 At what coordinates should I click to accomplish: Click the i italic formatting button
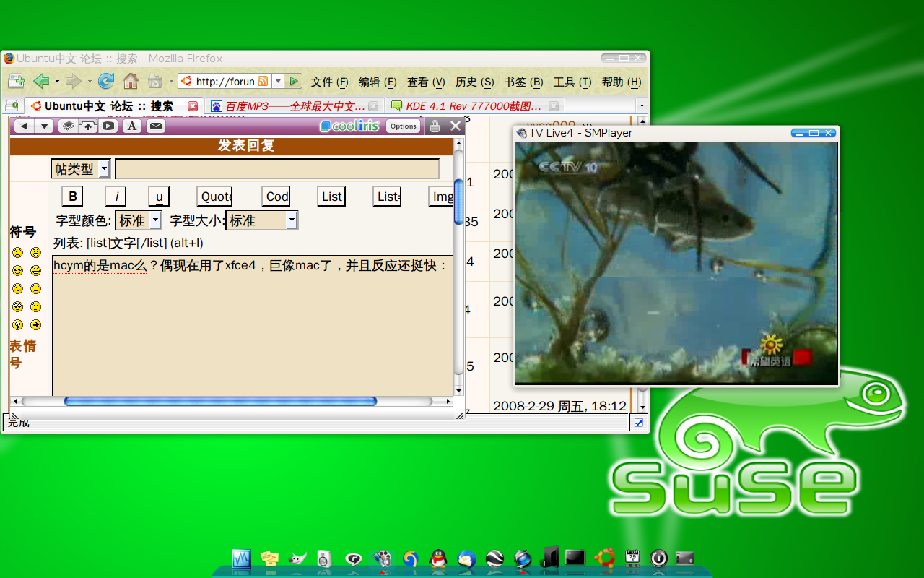[116, 197]
